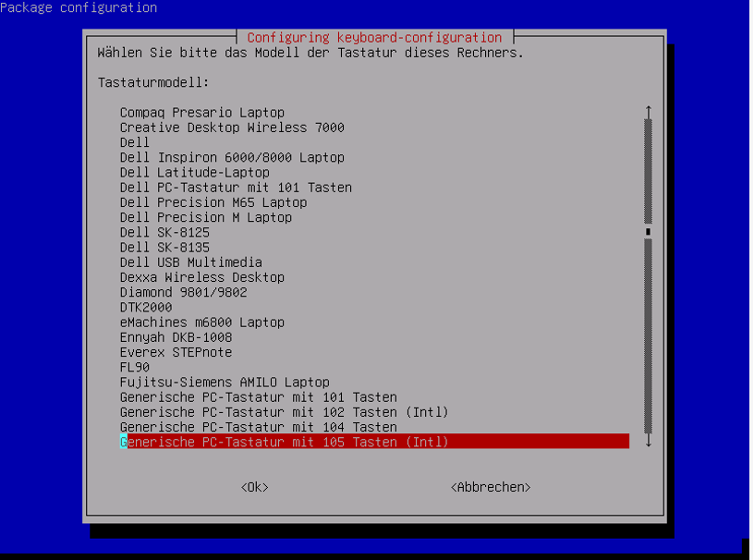Confirm selection with the Ok button
754x560 pixels.
click(x=254, y=487)
